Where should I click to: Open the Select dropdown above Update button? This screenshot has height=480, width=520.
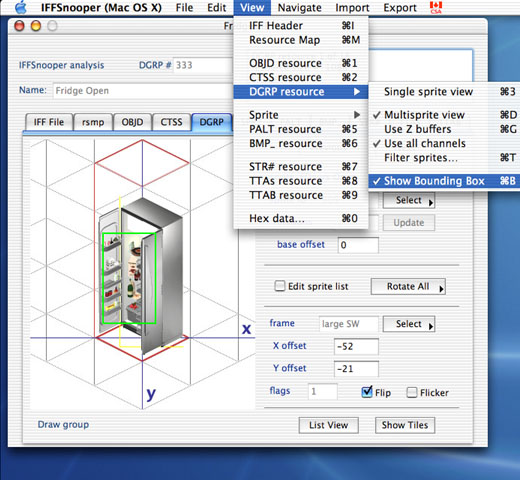(x=409, y=200)
